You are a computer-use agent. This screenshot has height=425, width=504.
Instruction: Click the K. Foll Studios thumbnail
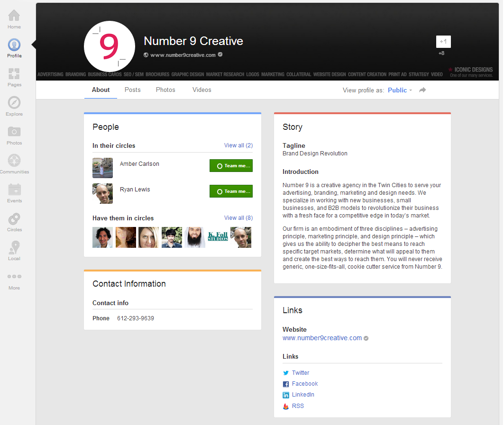218,237
